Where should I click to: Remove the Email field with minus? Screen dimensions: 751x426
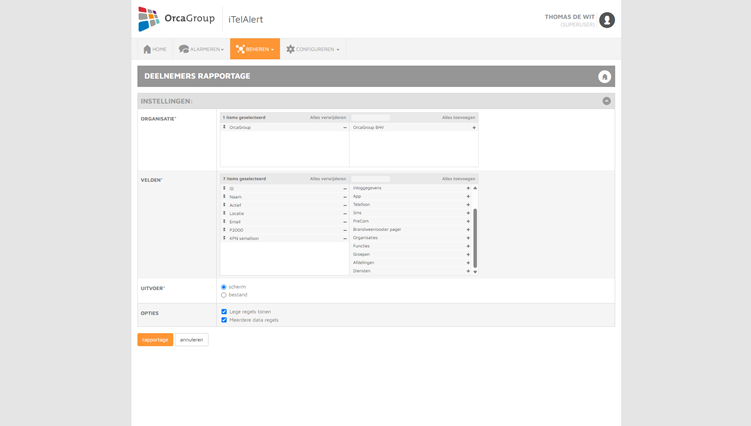[x=345, y=222]
